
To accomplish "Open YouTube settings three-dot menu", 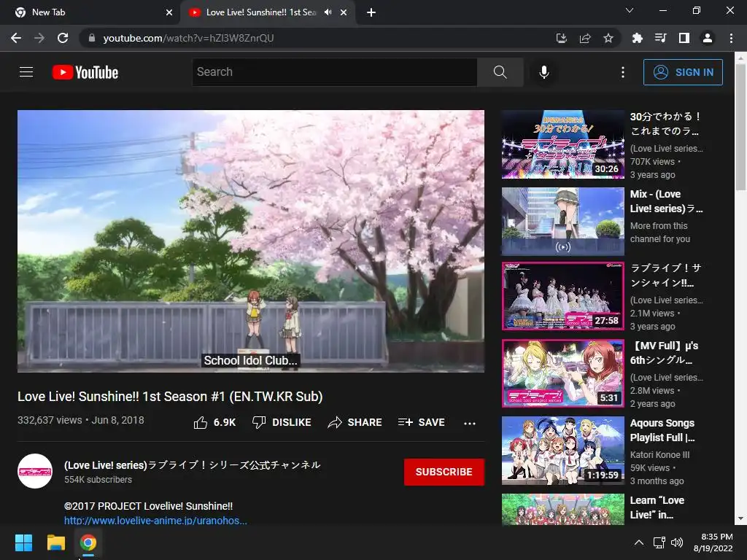I will pyautogui.click(x=623, y=72).
